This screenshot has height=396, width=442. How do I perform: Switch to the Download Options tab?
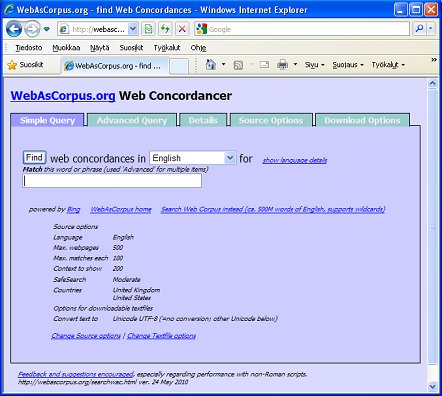pyautogui.click(x=362, y=120)
